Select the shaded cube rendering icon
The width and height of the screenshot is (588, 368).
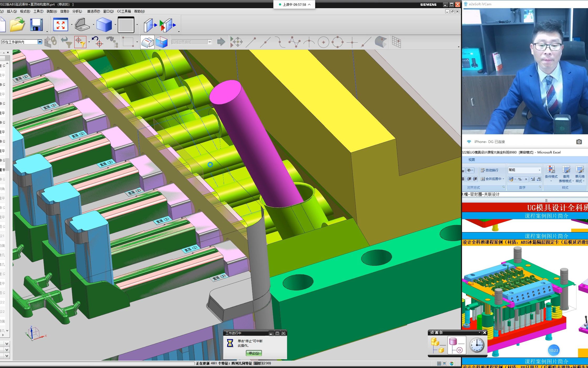[x=104, y=25]
